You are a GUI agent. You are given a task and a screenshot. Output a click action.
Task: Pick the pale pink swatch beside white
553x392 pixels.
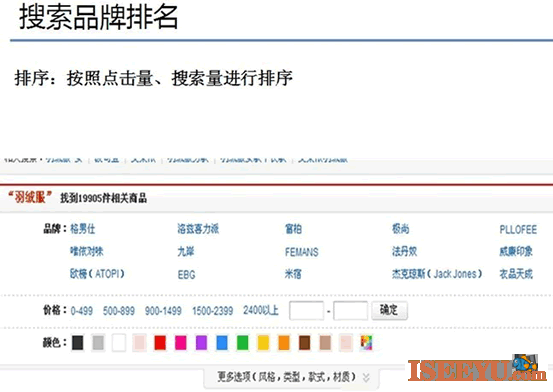(x=139, y=343)
